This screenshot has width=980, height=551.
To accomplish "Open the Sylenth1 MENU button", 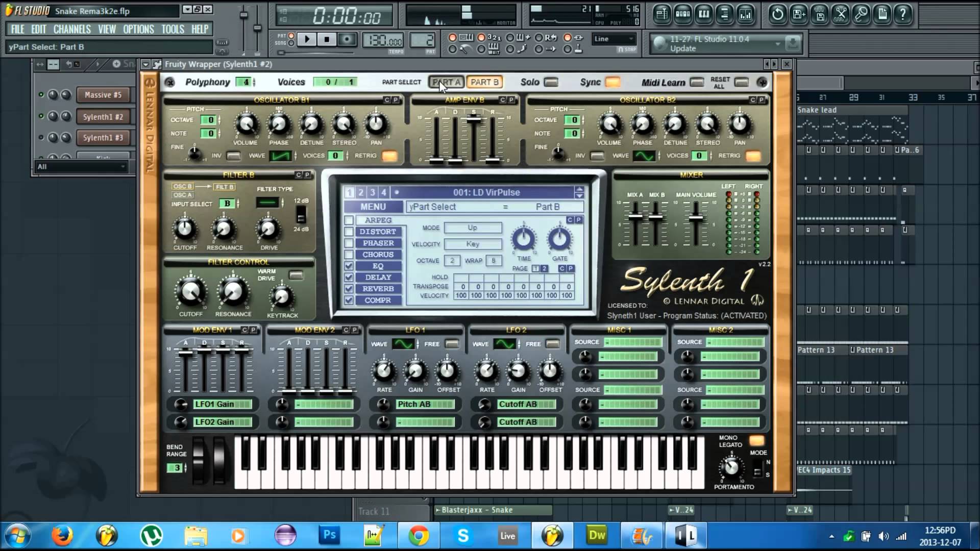I will [x=373, y=207].
